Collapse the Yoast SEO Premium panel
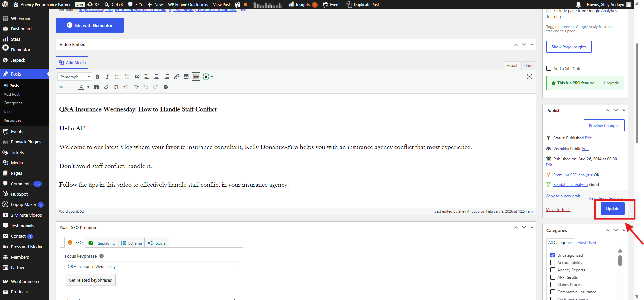The height and width of the screenshot is (300, 644). pyautogui.click(x=532, y=227)
